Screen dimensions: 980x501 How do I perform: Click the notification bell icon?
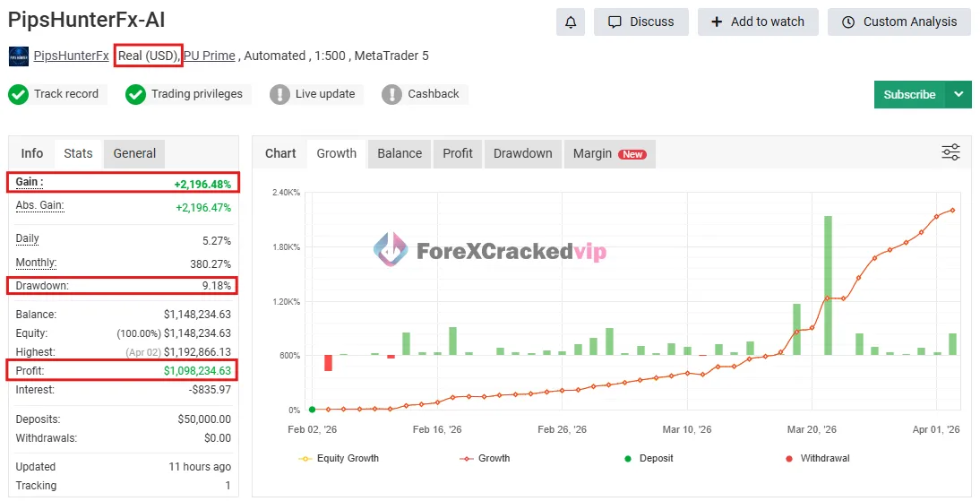coord(571,22)
